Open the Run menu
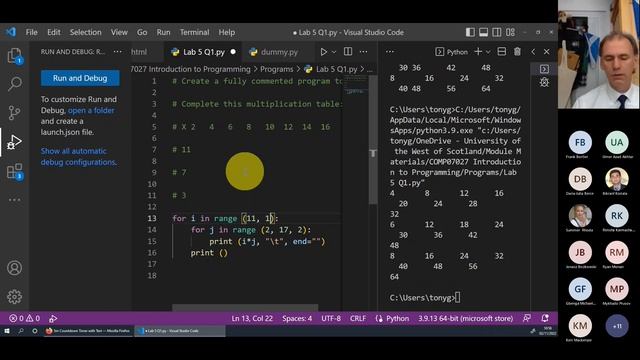The width and height of the screenshot is (640, 360). 163,32
